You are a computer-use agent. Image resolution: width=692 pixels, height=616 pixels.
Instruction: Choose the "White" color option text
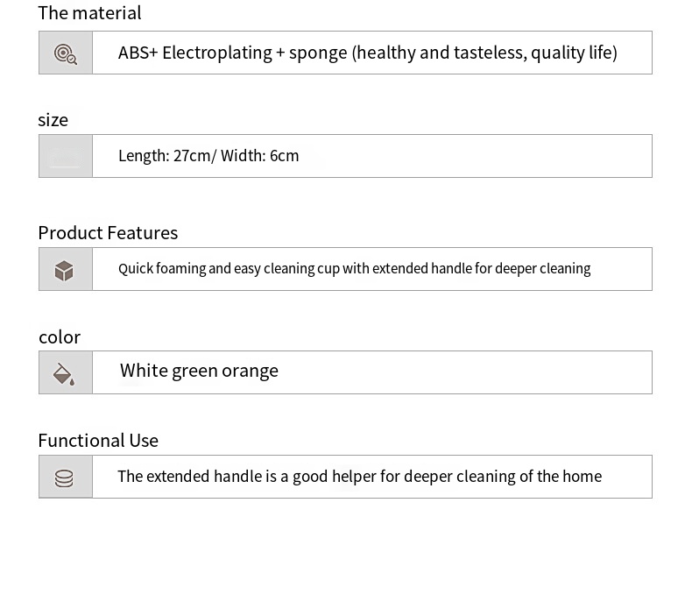tap(144, 371)
